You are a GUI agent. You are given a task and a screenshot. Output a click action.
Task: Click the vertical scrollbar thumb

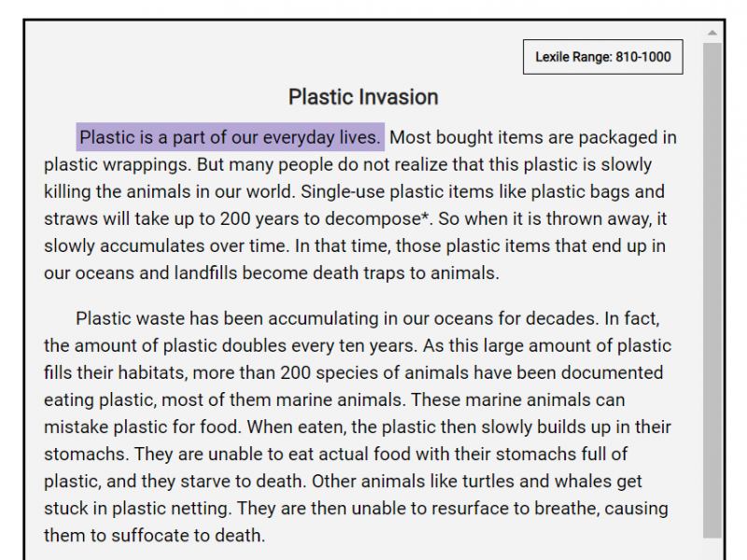click(x=712, y=280)
